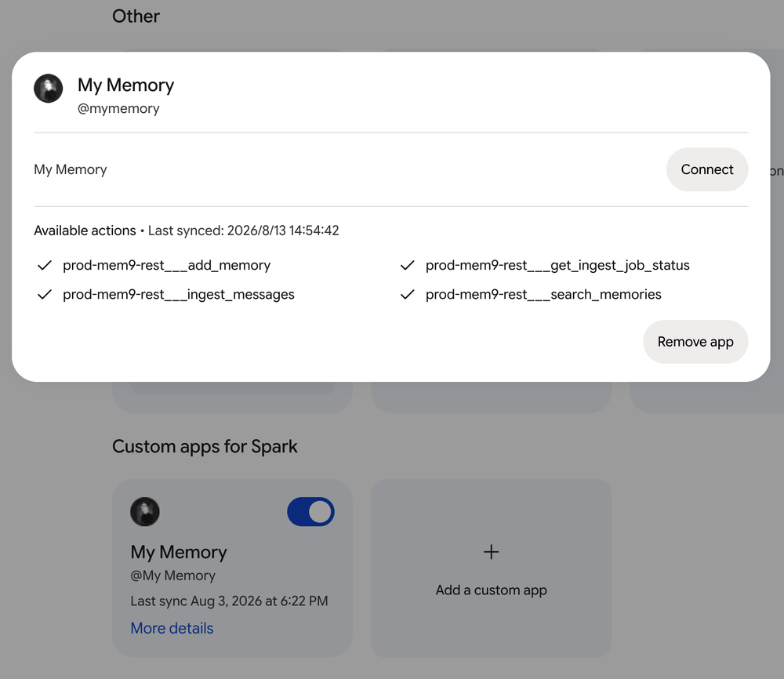The image size is (784, 679).
Task: Click Last sync Aug 3, 2026 text
Action: 229,601
